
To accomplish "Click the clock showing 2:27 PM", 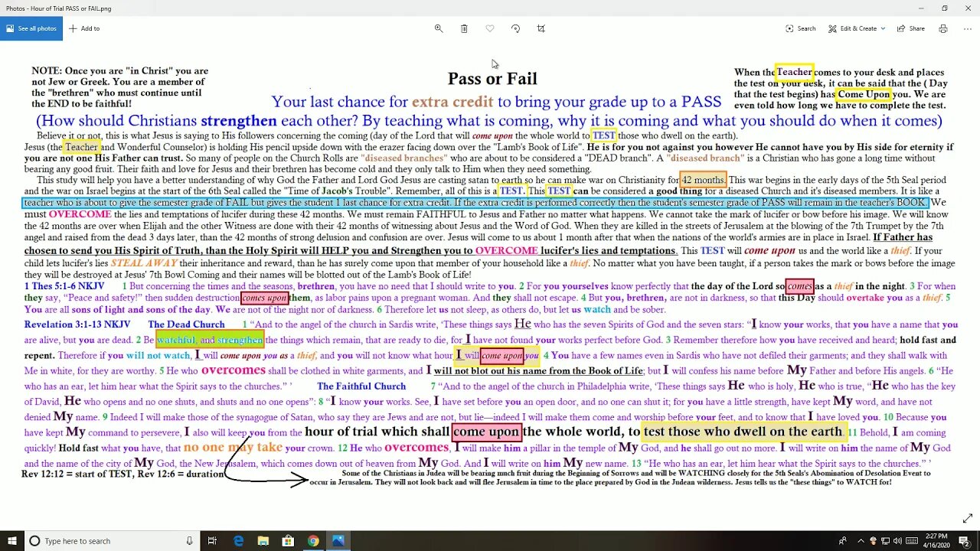I will [938, 541].
